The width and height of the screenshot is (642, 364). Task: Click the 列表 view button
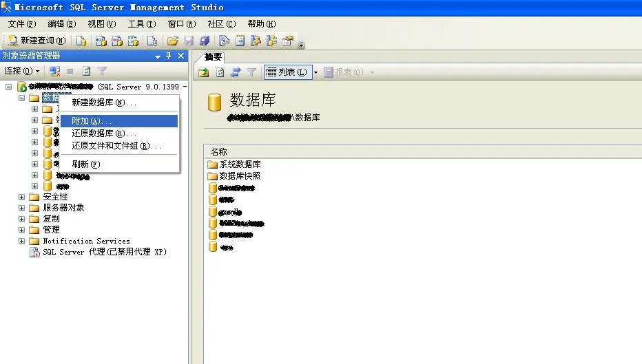pos(288,72)
